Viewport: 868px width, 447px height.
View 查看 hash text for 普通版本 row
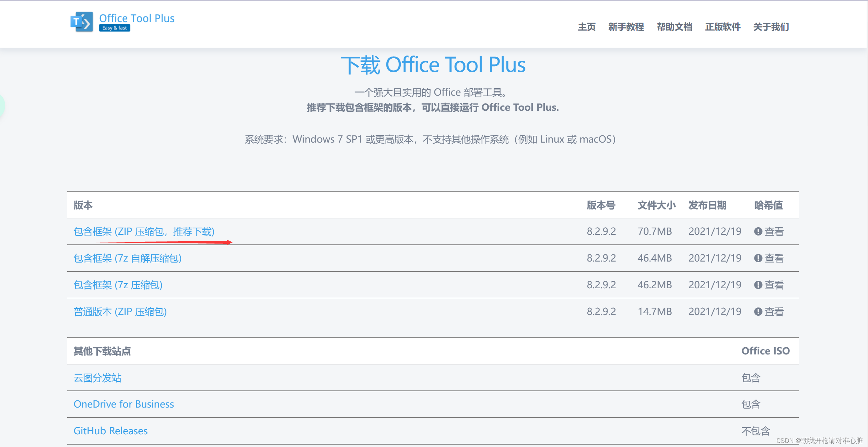tap(774, 312)
